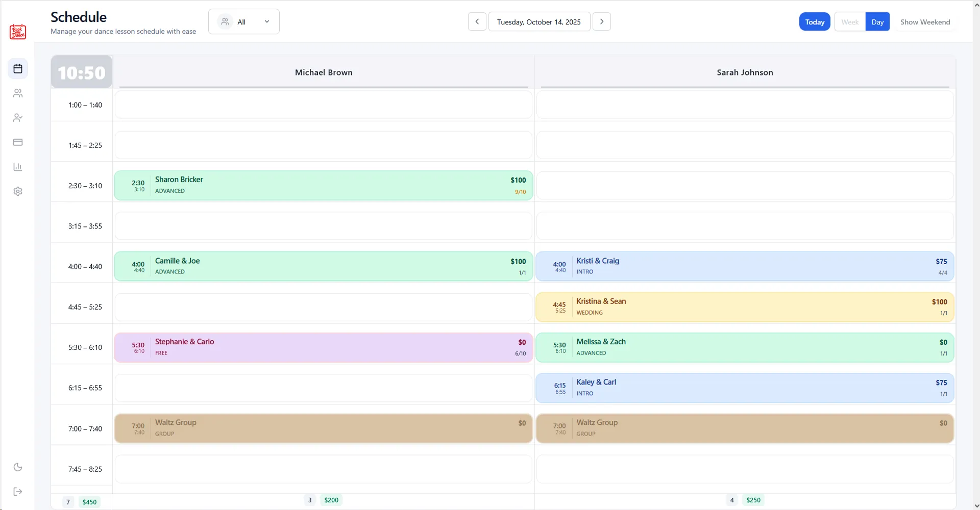
Task: Expand the All instructors dropdown
Action: tap(244, 22)
